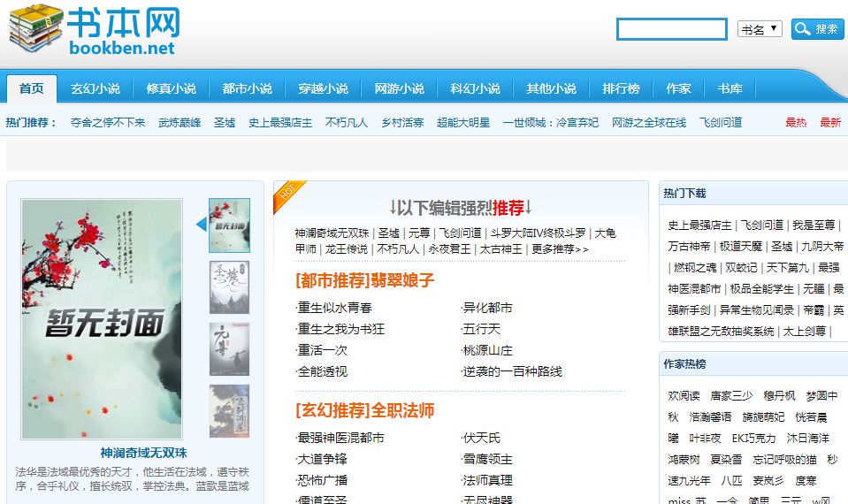
Task: Click the search text input box
Action: pos(672,29)
